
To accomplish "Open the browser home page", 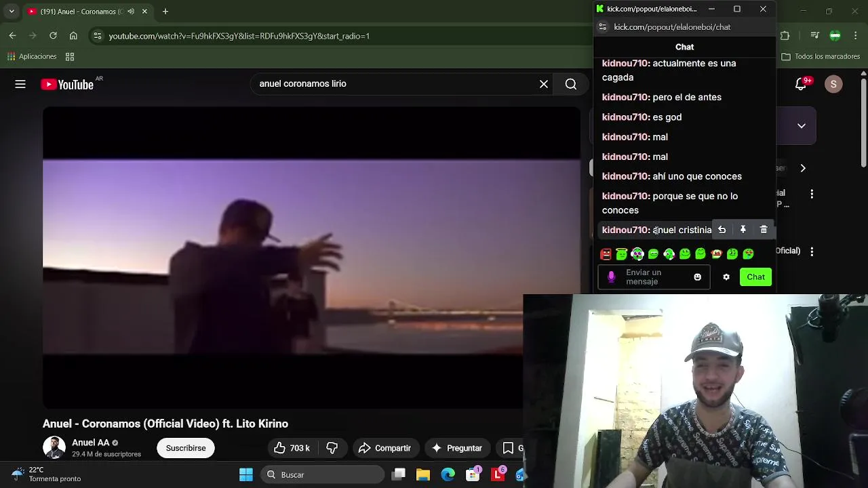I will coord(73,36).
